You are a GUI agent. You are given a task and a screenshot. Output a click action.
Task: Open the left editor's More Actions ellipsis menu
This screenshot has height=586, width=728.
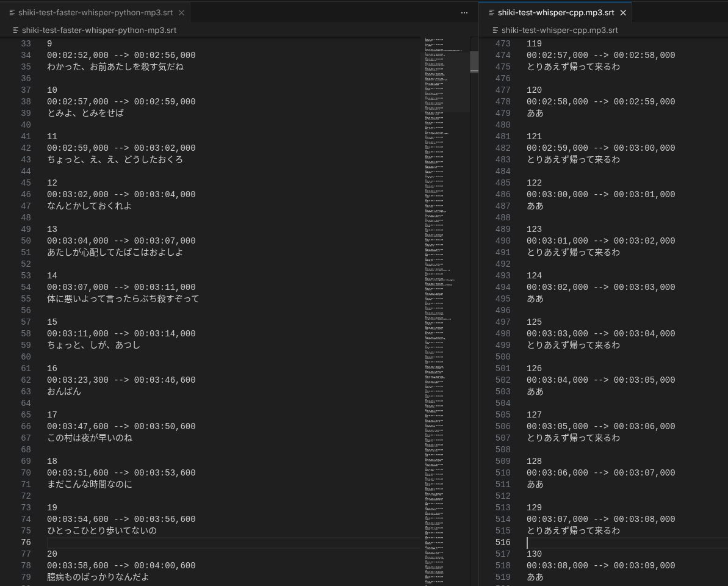[x=464, y=12]
